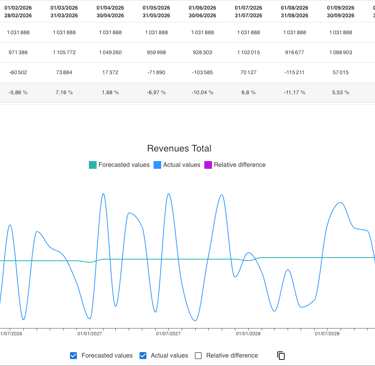Click the copy chart icon below the graph
The width and height of the screenshot is (375, 366).
(x=281, y=356)
